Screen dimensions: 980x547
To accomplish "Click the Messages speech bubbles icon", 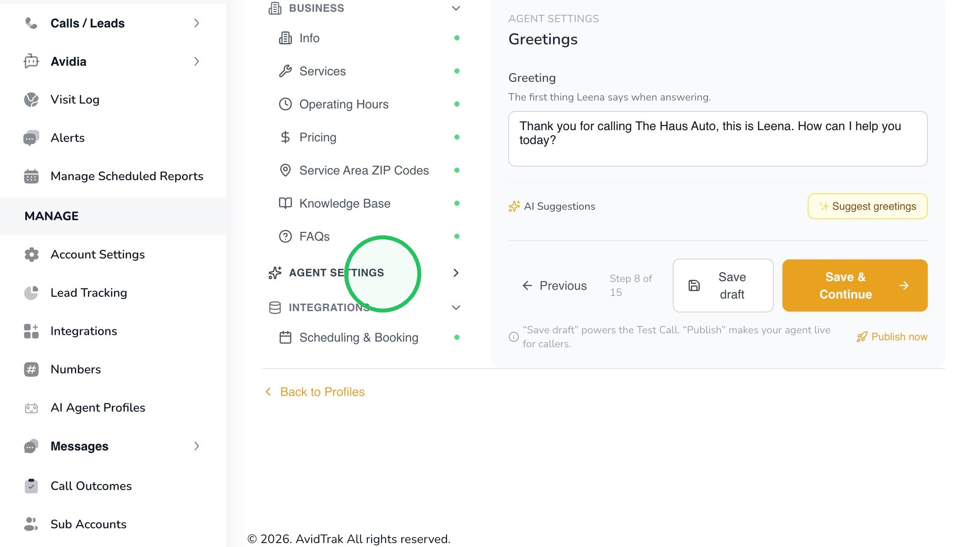I will [x=31, y=446].
